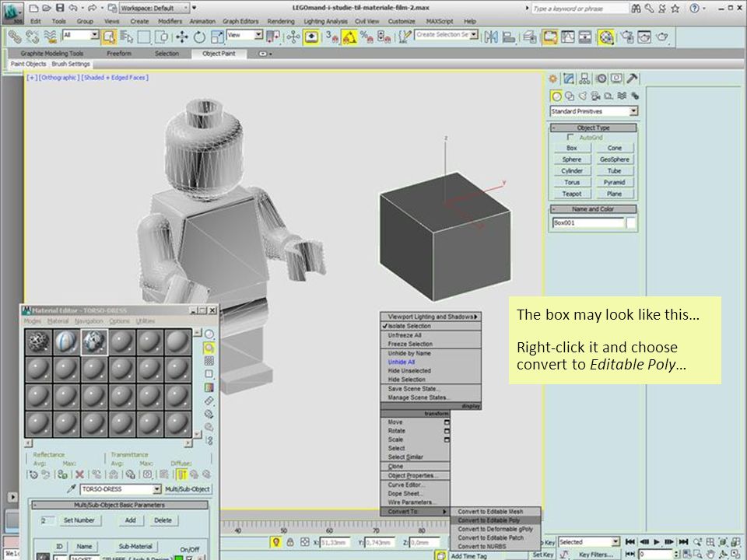Switch to the Freeform ribbon tab
Viewport: 747px width, 560px height.
pos(118,54)
